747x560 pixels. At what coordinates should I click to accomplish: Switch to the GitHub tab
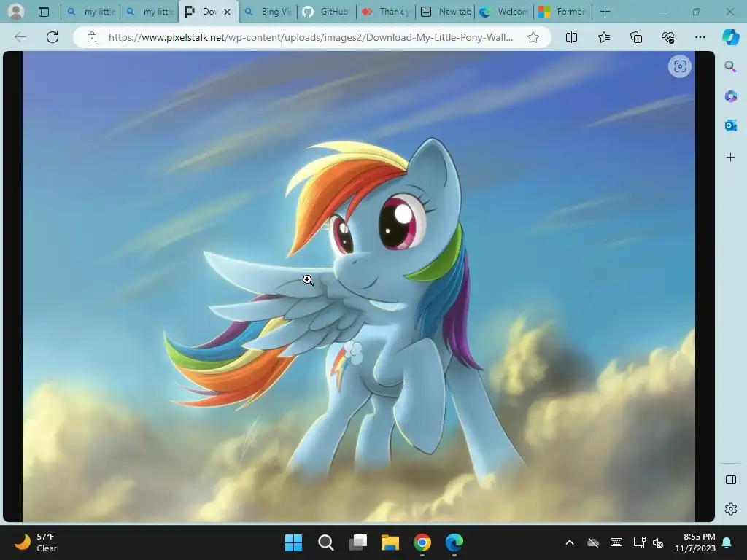tap(327, 12)
